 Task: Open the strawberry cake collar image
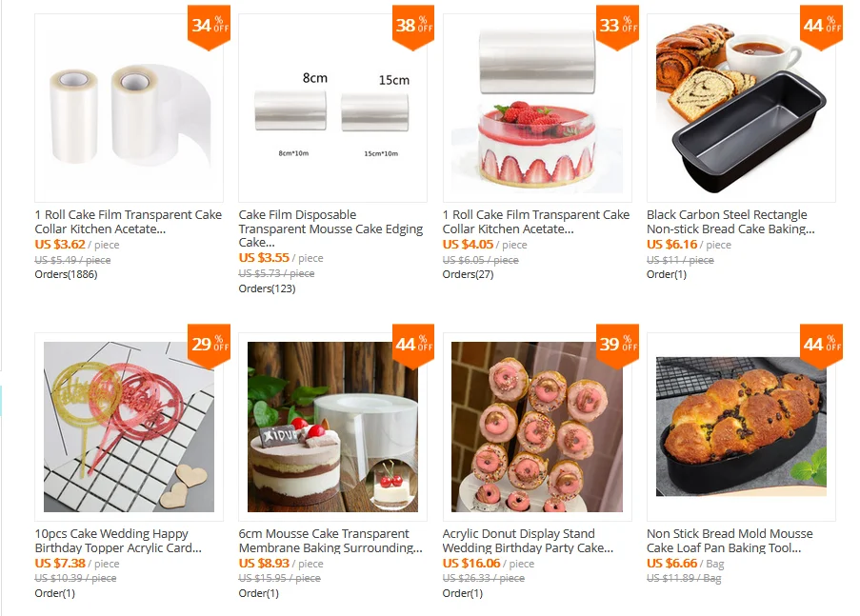coord(537,108)
